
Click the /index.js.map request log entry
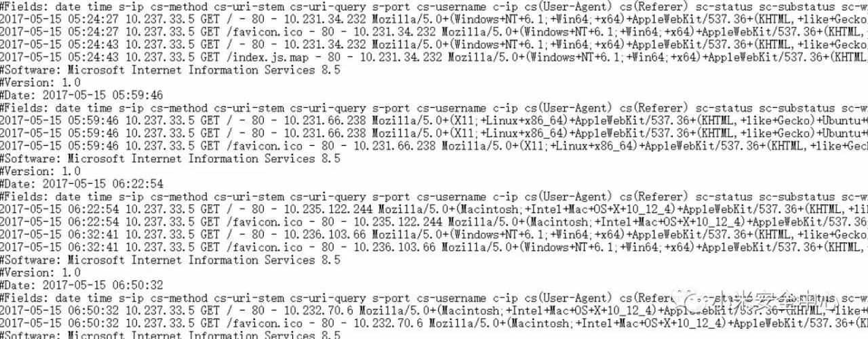click(434, 57)
